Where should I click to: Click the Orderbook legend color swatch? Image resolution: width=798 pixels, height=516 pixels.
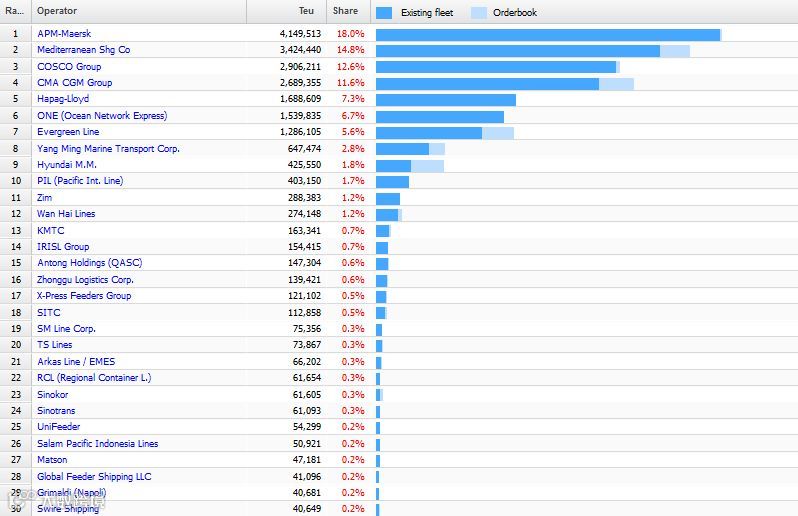click(x=479, y=13)
